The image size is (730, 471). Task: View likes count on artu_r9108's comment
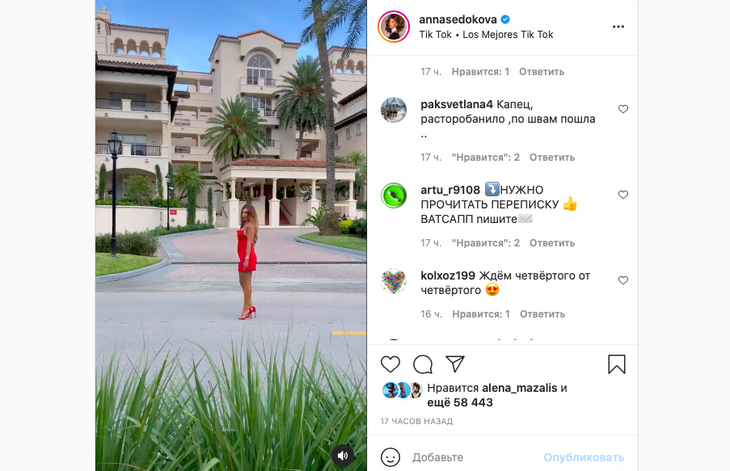(x=486, y=243)
